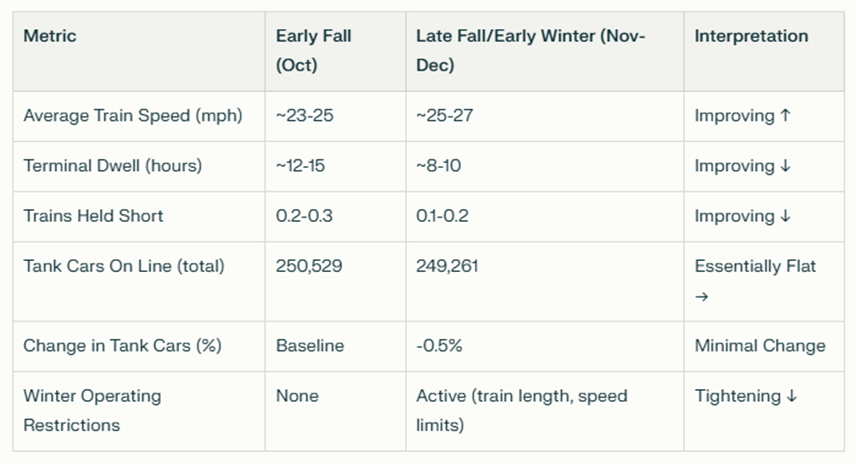Select the 250,529 tank cars value

(308, 266)
